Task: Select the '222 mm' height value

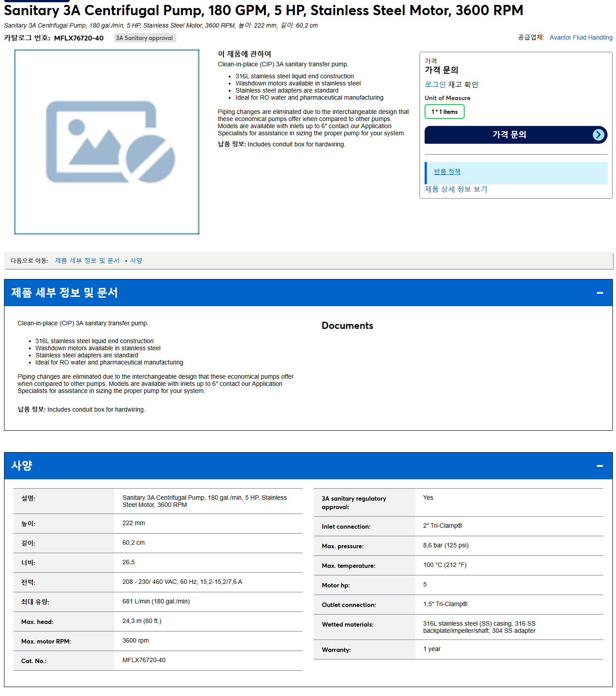Action: (x=134, y=523)
